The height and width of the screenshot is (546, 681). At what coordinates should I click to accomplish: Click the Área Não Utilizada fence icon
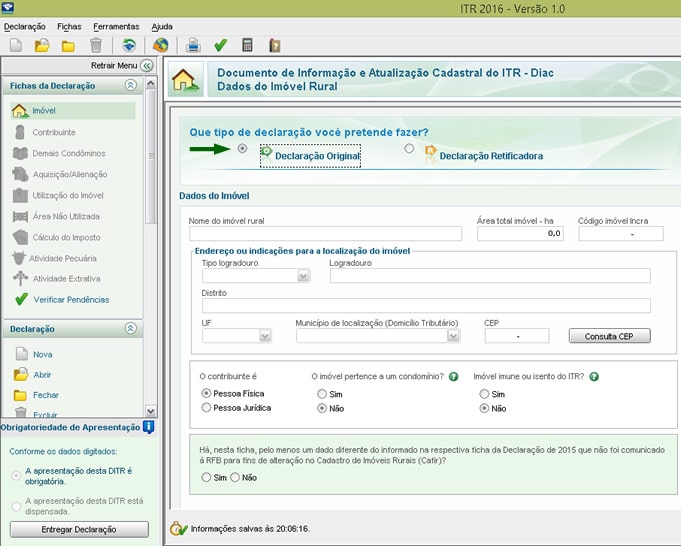point(20,216)
